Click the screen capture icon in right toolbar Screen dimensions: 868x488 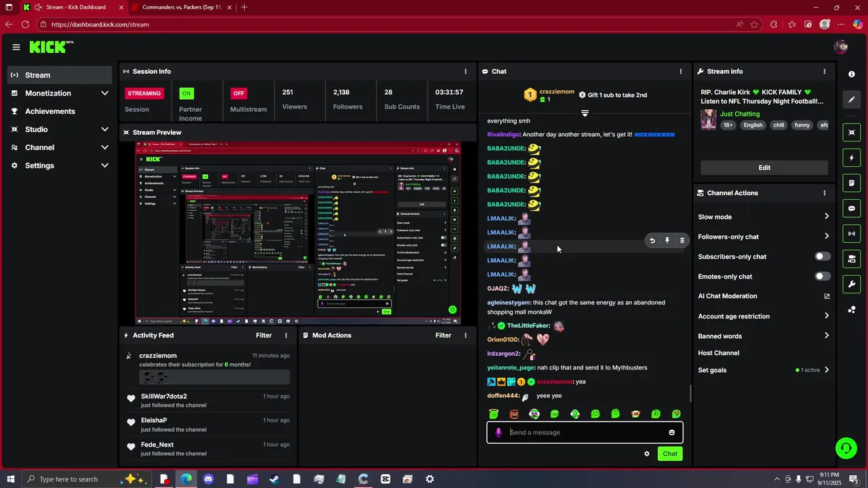click(x=852, y=132)
